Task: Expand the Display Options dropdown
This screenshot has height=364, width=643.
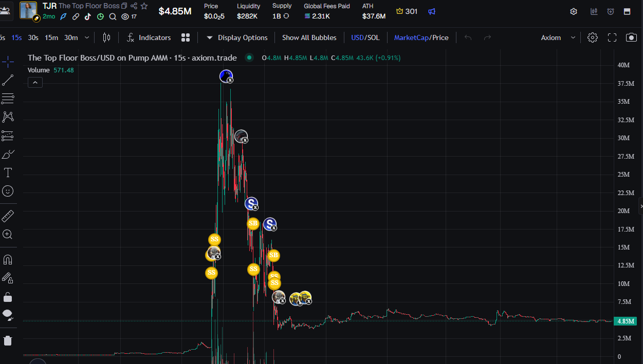Action: [x=237, y=37]
